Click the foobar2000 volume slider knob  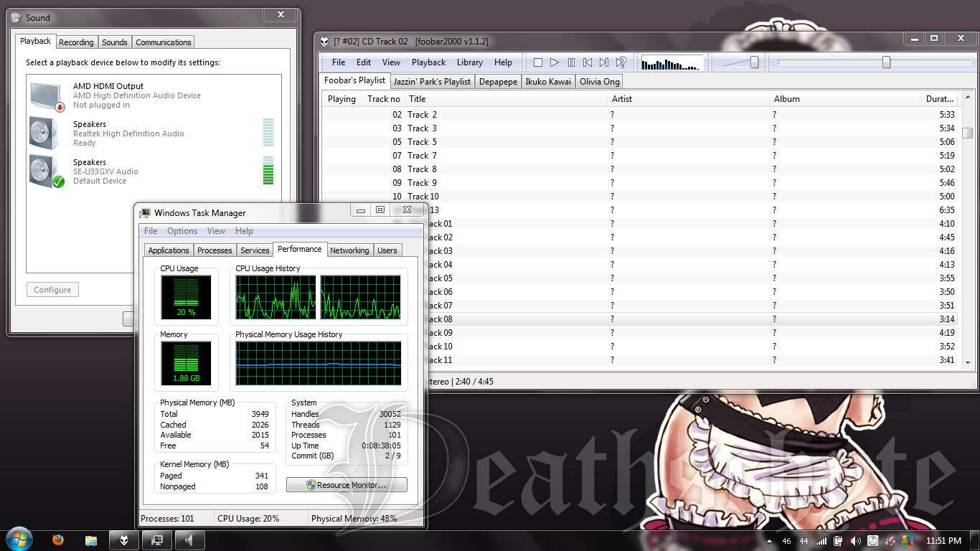(754, 62)
